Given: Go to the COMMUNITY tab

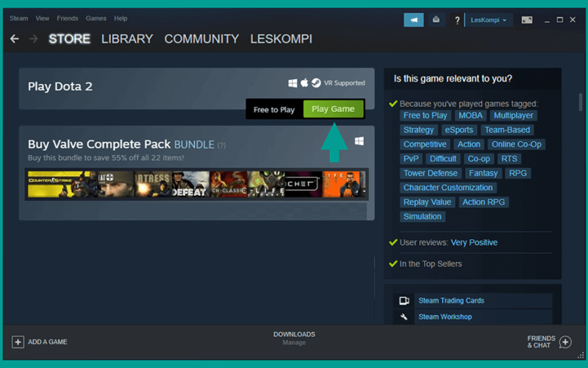Looking at the screenshot, I should pos(201,39).
